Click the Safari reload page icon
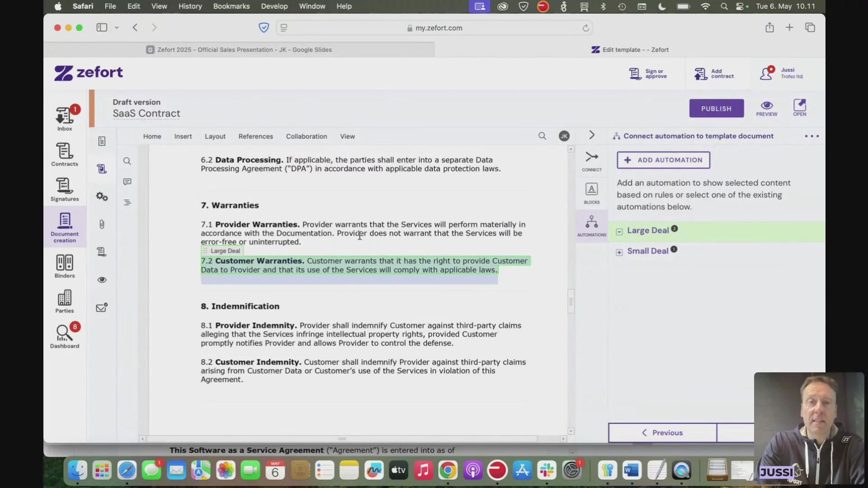 585,28
